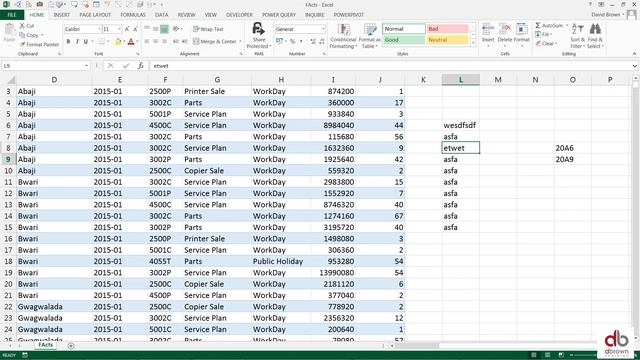Toggle Underline formatting

point(86,41)
